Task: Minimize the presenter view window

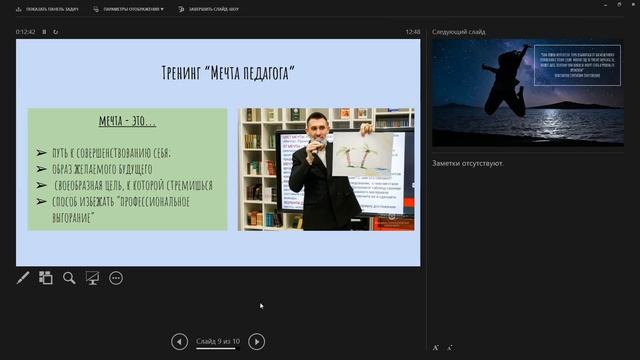Action: pos(605,4)
